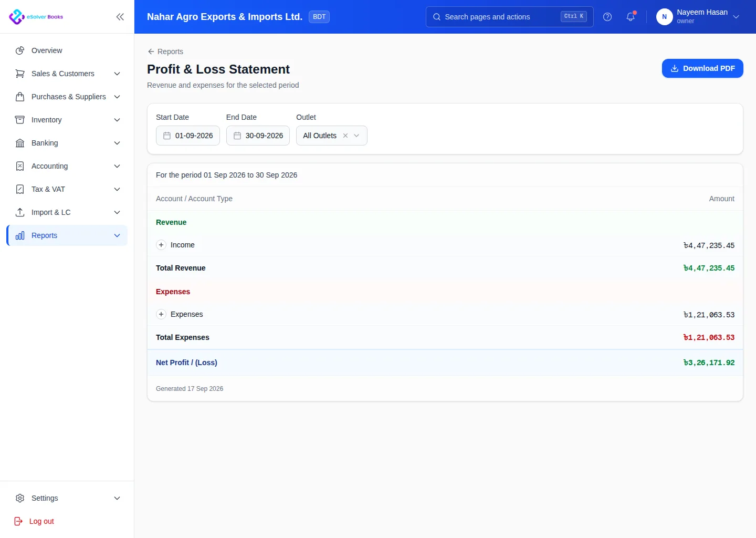Click the Banking building icon
The image size is (756, 538).
tap(20, 143)
